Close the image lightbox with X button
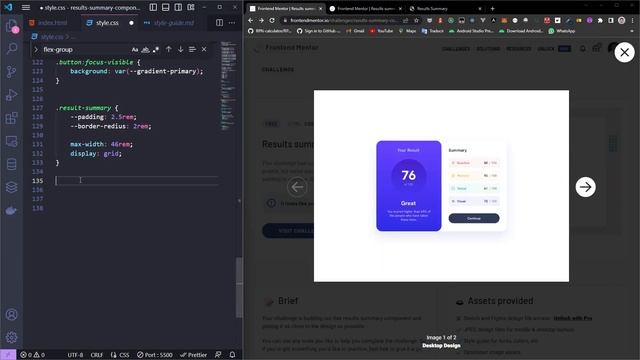Image resolution: width=640 pixels, height=360 pixels. click(624, 52)
